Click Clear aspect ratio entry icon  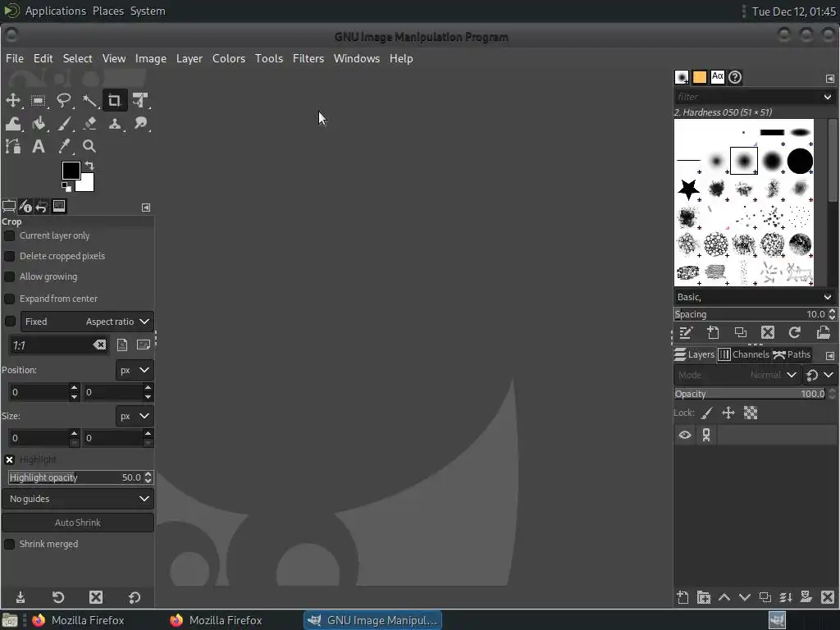click(x=99, y=345)
